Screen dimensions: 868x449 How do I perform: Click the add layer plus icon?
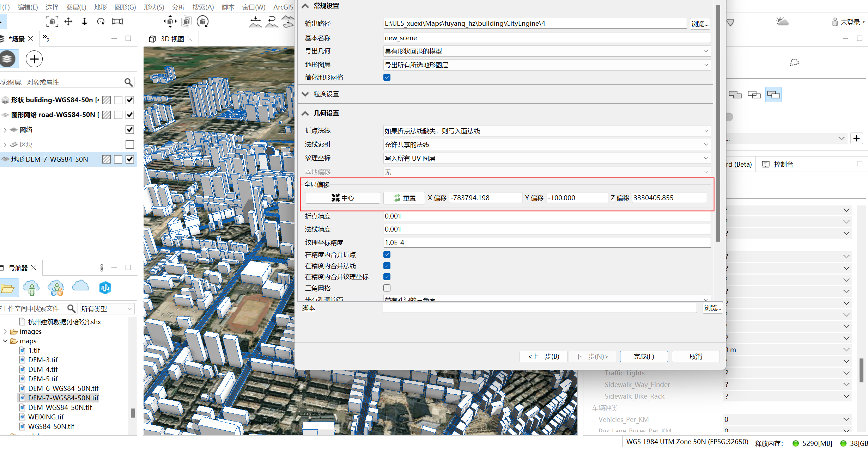[x=34, y=59]
